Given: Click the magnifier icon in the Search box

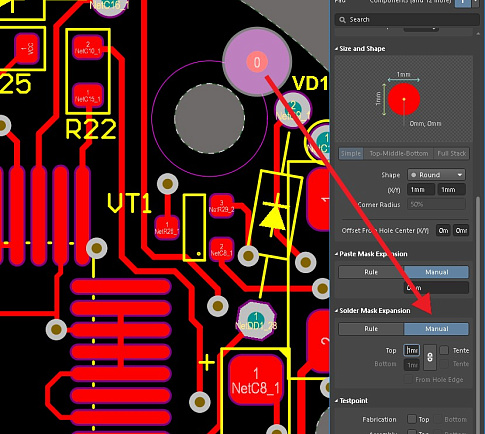Looking at the screenshot, I should (x=342, y=20).
